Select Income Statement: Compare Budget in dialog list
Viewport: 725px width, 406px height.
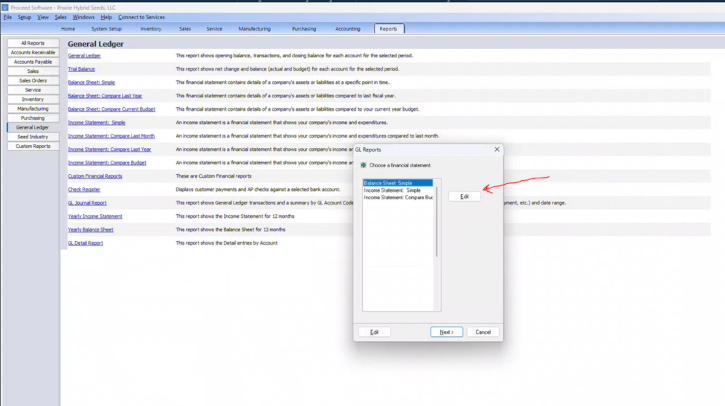[398, 197]
